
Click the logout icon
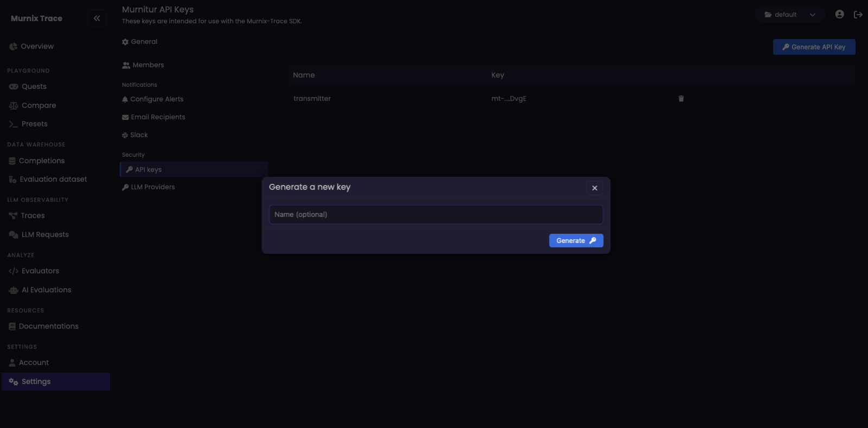click(x=858, y=15)
